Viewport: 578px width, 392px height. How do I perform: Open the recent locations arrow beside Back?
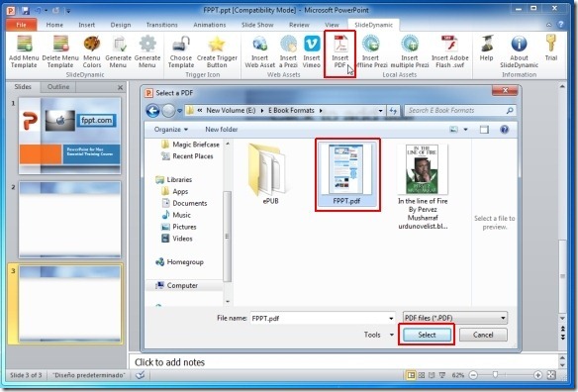pyautogui.click(x=179, y=111)
